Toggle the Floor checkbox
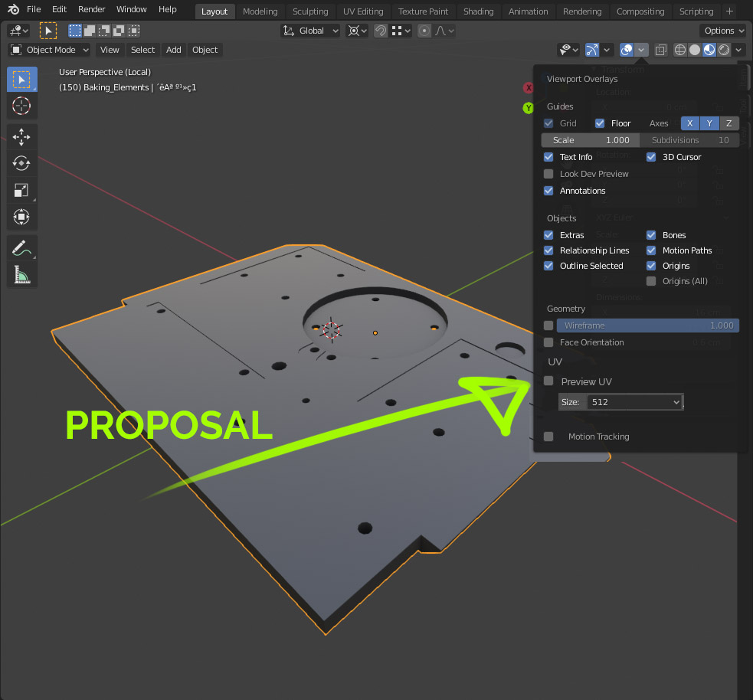Viewport: 753px width, 700px height. point(600,123)
